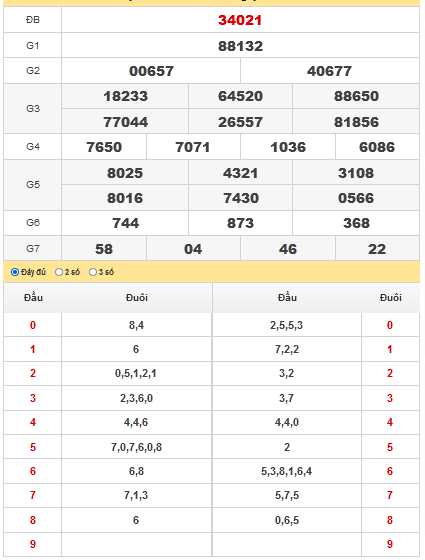Image resolution: width=425 pixels, height=560 pixels.
Task: Click red tail digit 6 in right column
Action: [x=390, y=471]
